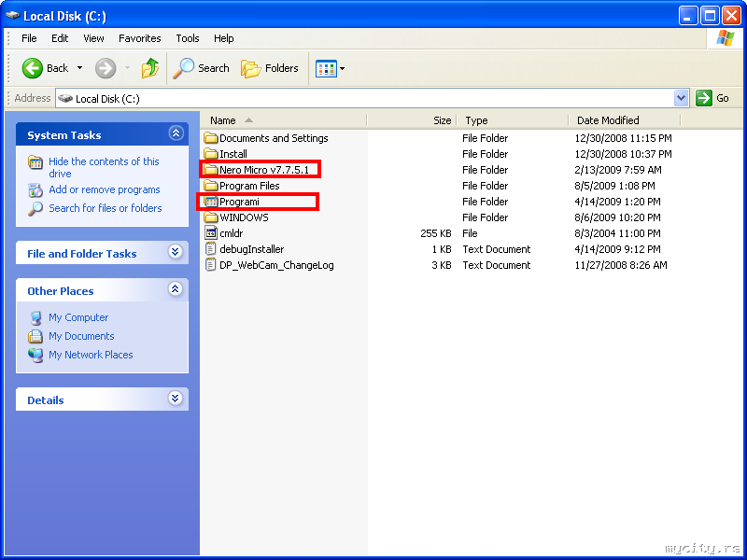Select the debugInstaller text document
Image resolution: width=747 pixels, height=560 pixels.
click(251, 249)
